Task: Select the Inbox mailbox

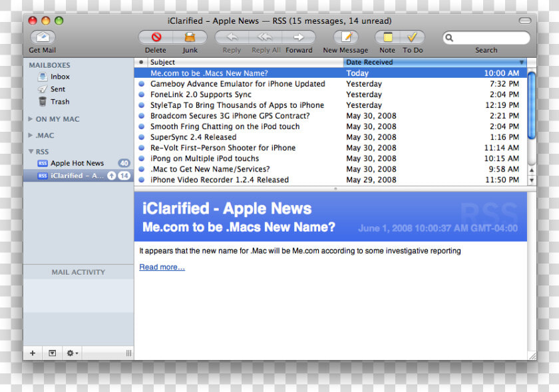Action: point(79,77)
